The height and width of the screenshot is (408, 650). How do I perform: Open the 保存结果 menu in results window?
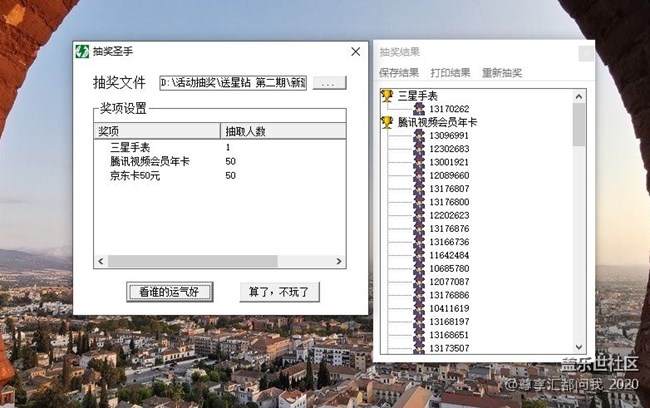(x=399, y=73)
